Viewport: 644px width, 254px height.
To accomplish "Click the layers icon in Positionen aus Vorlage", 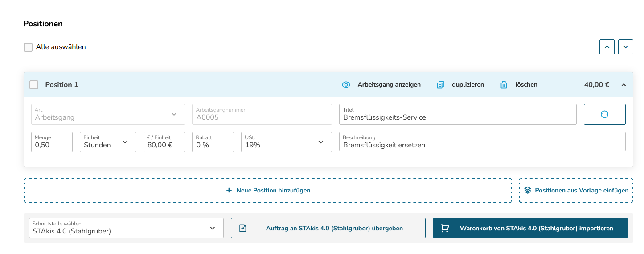I will pos(528,190).
